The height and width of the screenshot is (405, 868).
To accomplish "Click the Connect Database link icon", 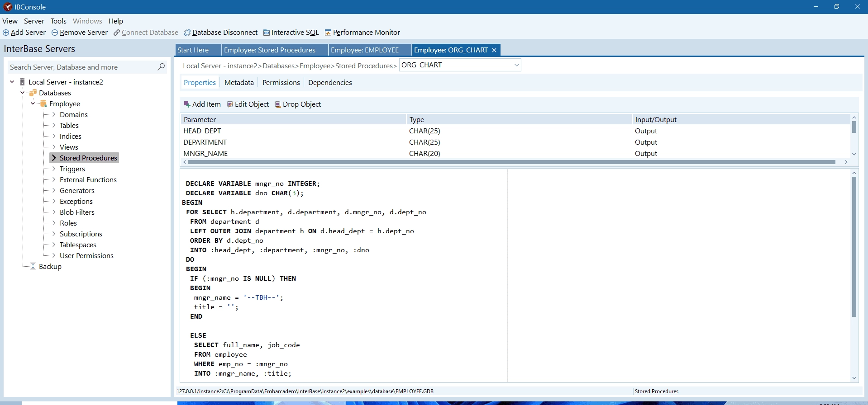I will [117, 33].
